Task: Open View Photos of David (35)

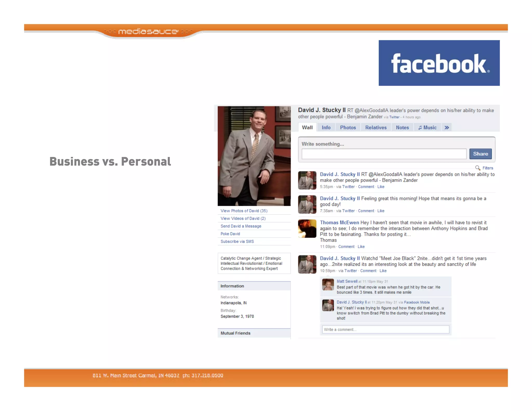Action: coord(244,211)
